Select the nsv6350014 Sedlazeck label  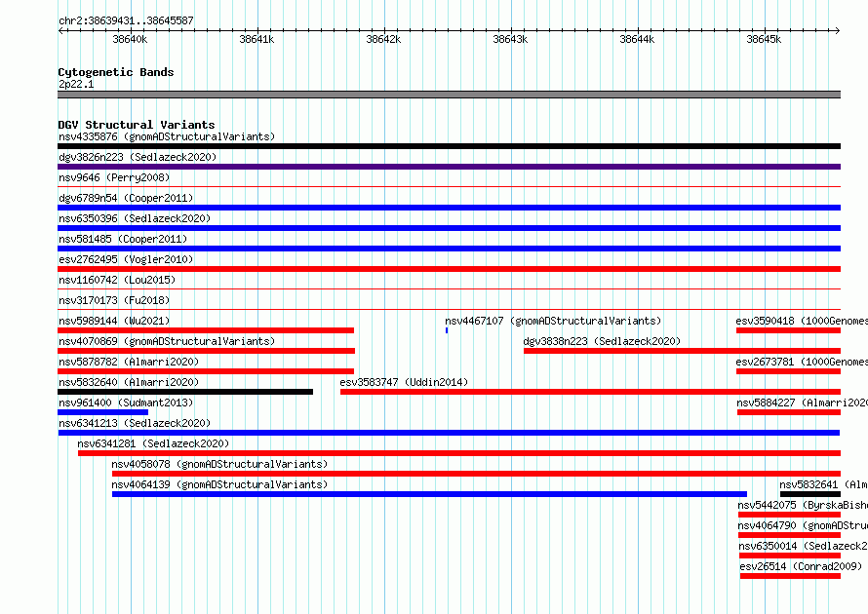click(804, 546)
